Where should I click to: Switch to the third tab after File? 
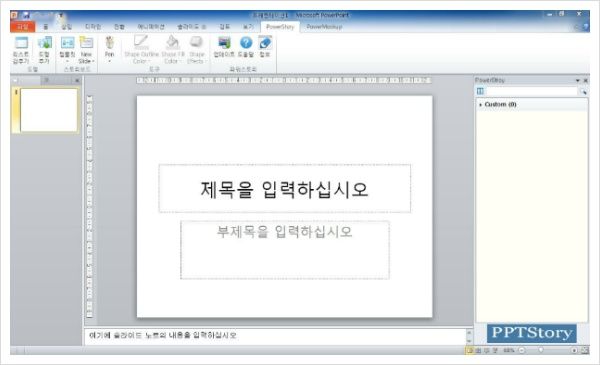(93, 27)
